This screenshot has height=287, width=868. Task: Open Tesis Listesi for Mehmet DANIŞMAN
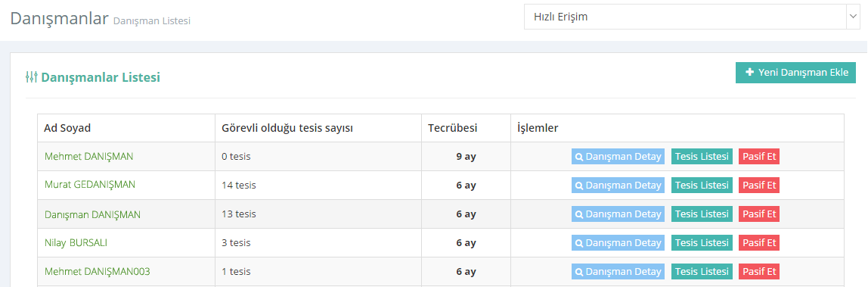(x=702, y=157)
